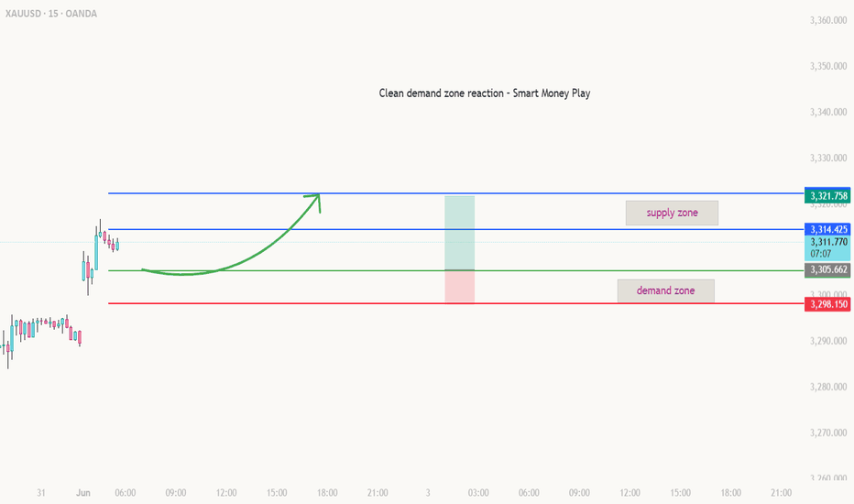
Task: Click the Jun label on time axis
Action: (x=83, y=493)
